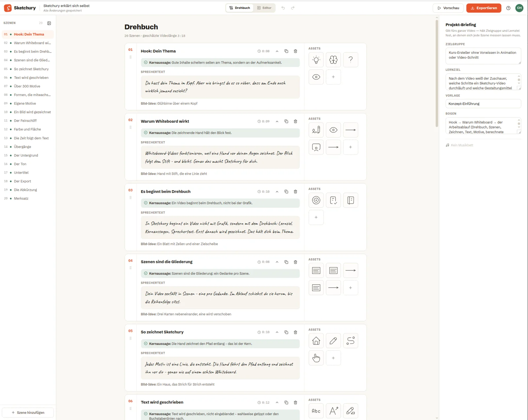Click Szene hinzufügen button
Screen dimensions: 528x420
28,413
